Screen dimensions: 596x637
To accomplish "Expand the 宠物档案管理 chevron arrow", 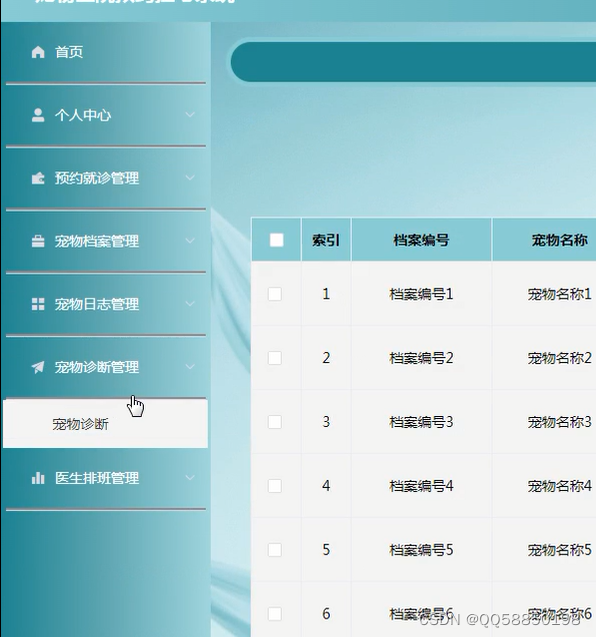I will tap(190, 241).
